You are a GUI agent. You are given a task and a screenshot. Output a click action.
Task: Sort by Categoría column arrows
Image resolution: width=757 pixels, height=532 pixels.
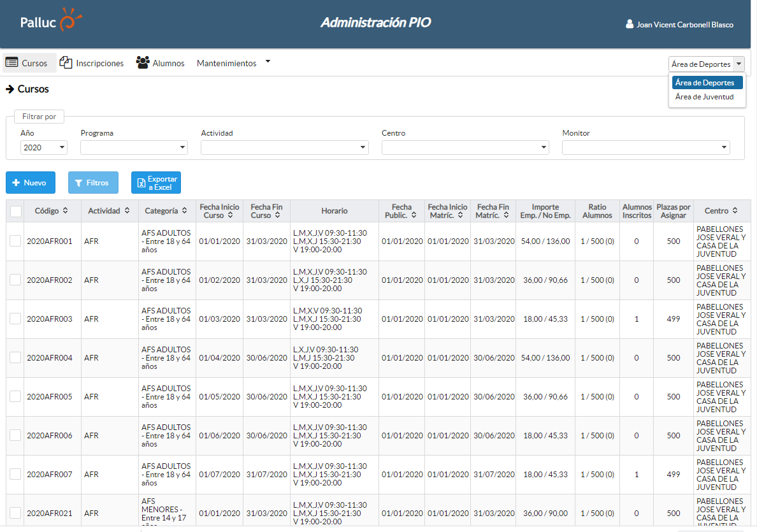(x=184, y=211)
